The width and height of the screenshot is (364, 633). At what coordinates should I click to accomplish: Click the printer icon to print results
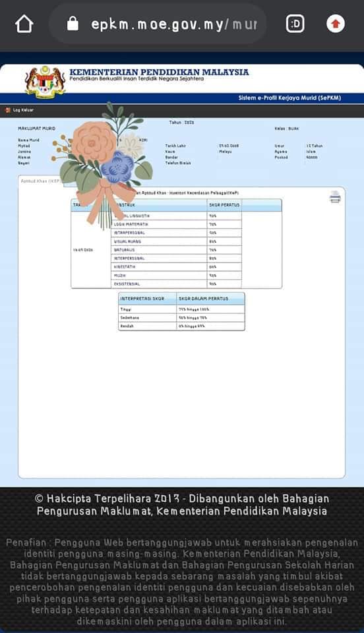coord(335,196)
